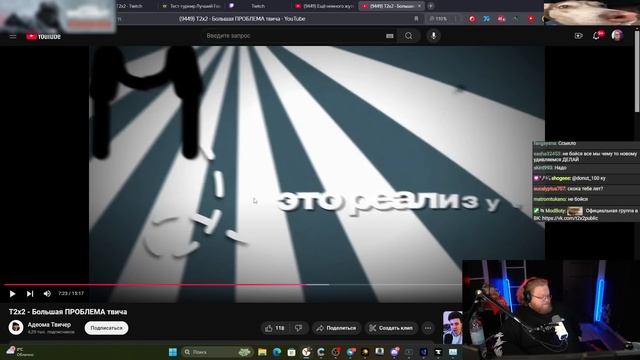Dislike the video

point(298,328)
